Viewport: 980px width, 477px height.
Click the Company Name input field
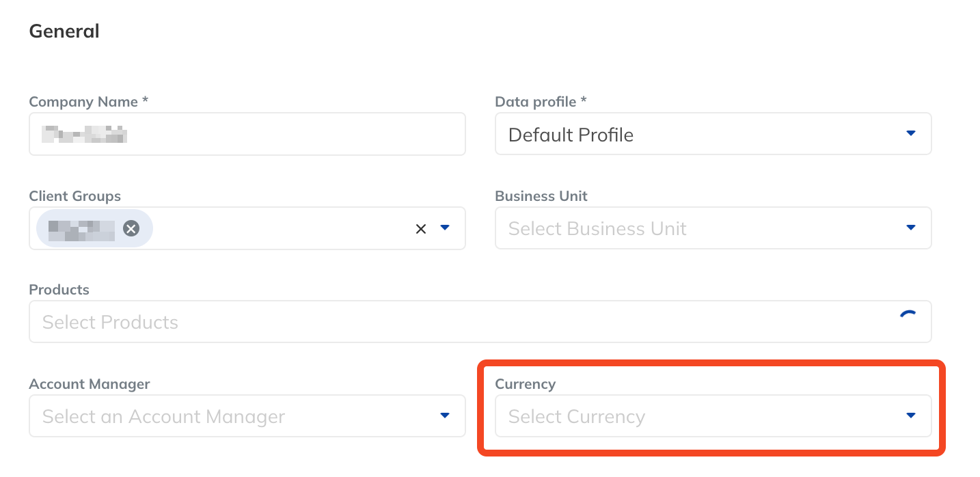pos(247,134)
